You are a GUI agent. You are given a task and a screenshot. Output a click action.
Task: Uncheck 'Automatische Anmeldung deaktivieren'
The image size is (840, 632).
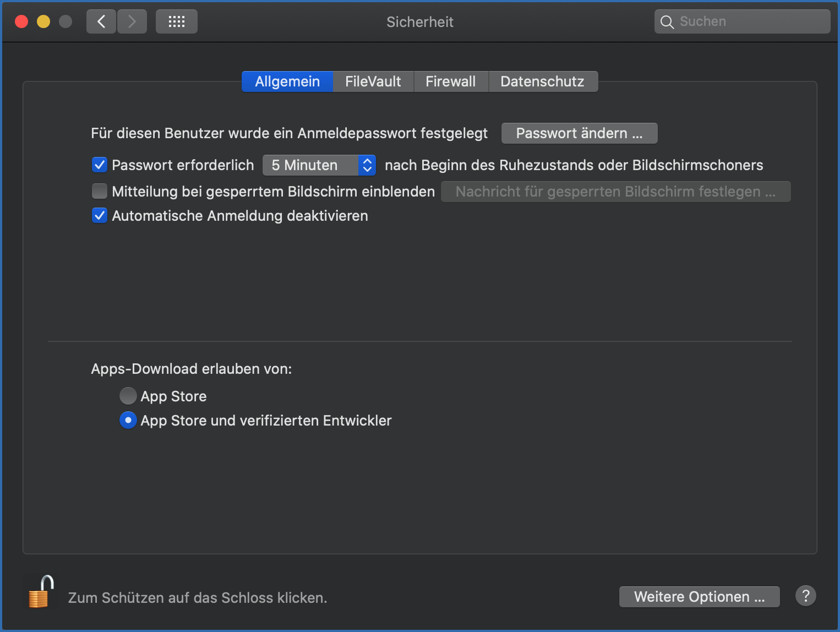[x=99, y=215]
